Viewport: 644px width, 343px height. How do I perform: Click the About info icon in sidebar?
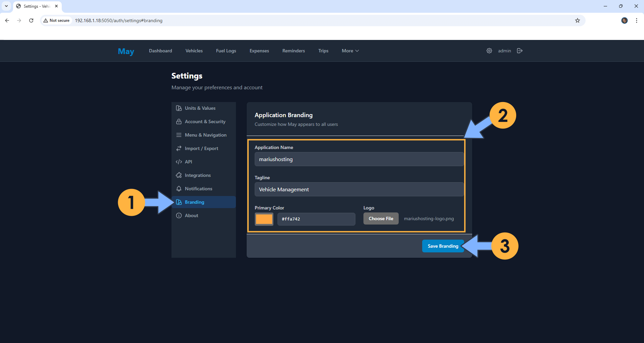(x=179, y=215)
